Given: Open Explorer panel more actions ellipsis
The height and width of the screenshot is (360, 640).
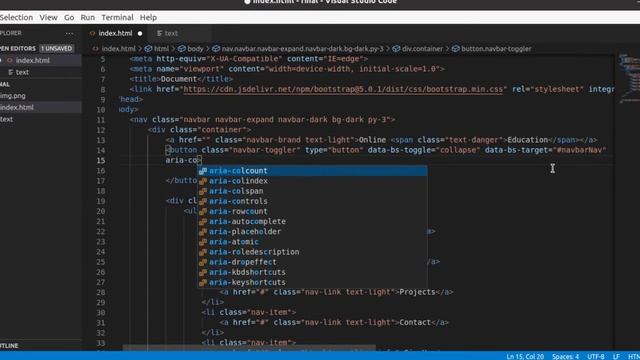Looking at the screenshot, I should point(69,33).
